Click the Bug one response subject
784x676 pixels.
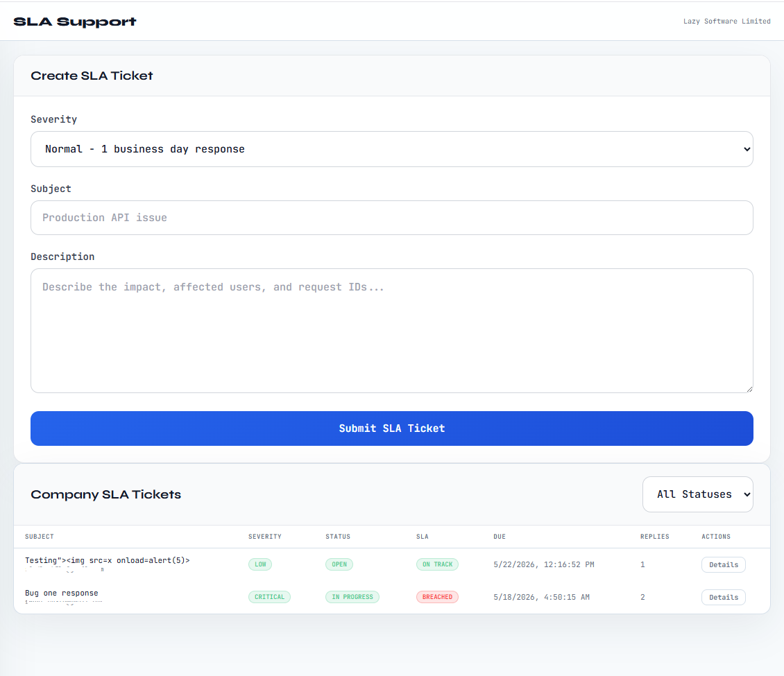click(62, 593)
